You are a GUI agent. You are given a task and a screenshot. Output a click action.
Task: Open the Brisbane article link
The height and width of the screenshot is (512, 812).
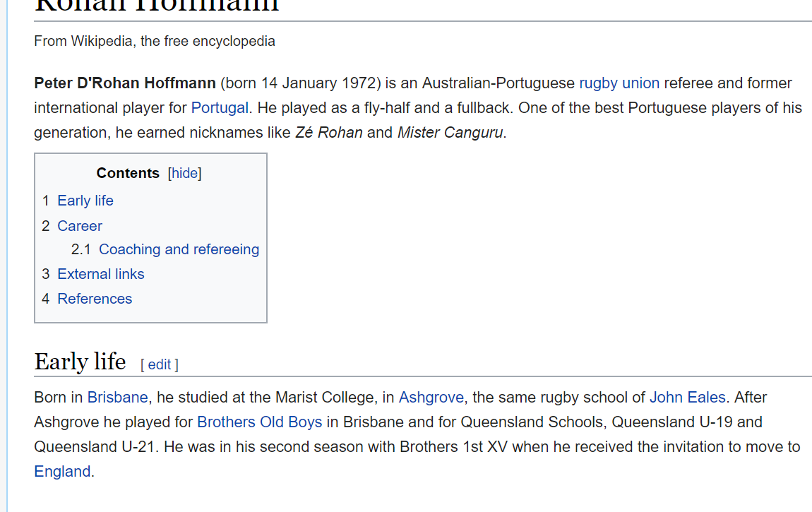pos(117,398)
